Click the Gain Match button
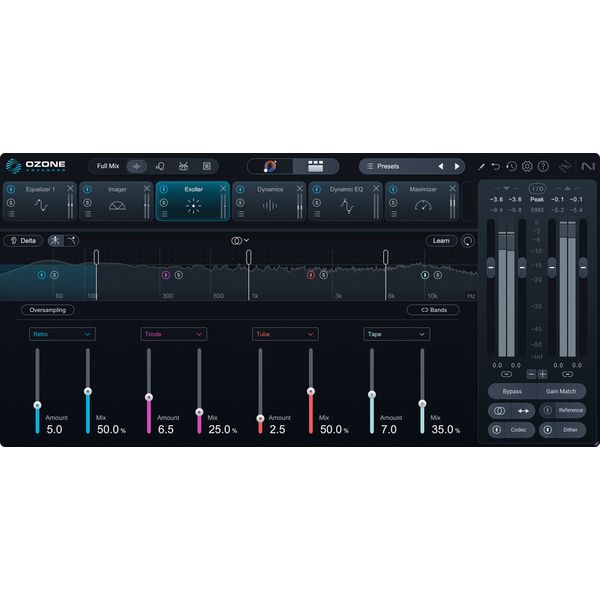 [x=561, y=391]
